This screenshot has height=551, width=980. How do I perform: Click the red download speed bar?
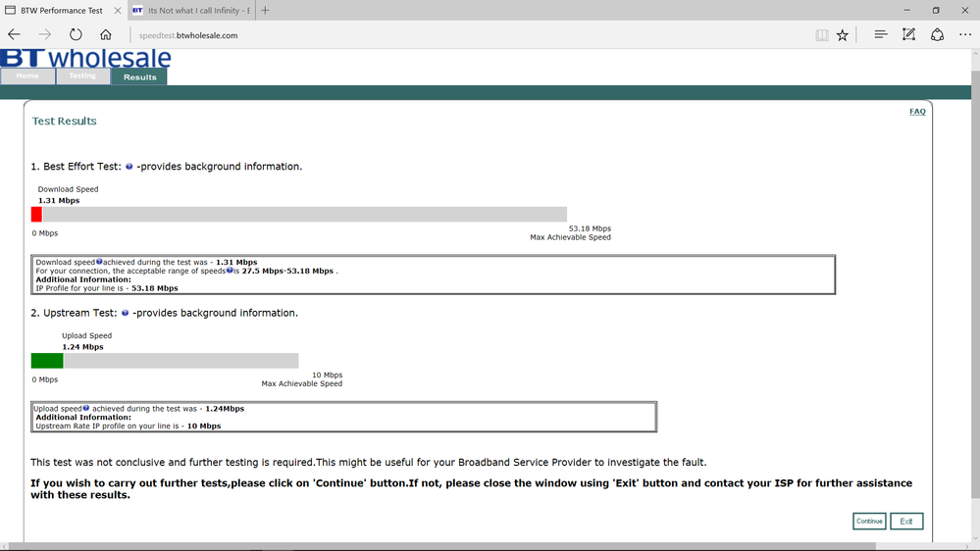click(36, 215)
